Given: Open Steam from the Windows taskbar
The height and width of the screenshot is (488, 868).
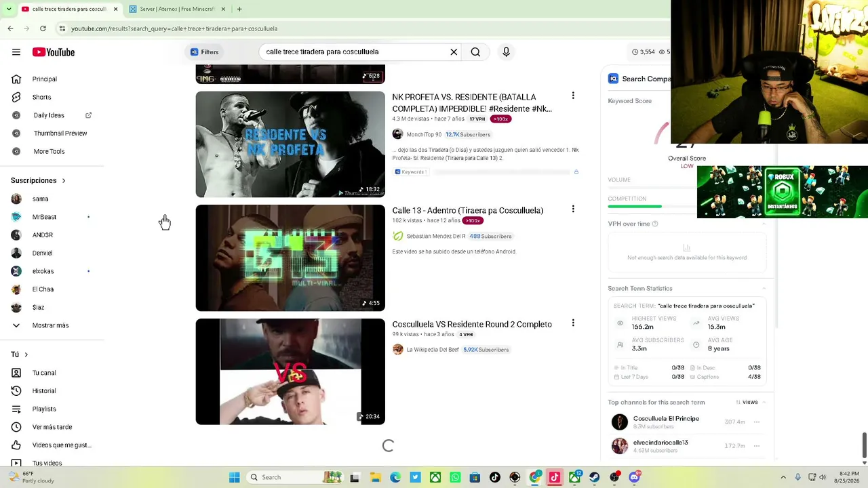Looking at the screenshot, I should tap(595, 477).
